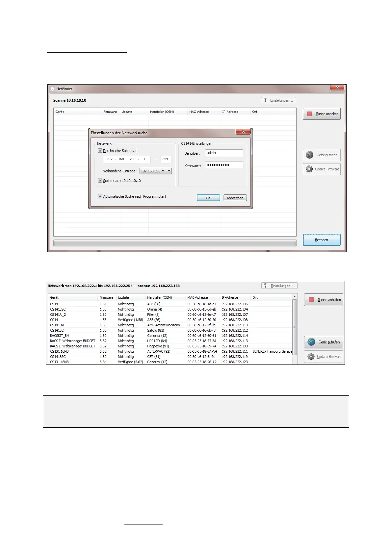
Task: Click the 'CET (81)' manufacturer cell
Action: pos(154,357)
